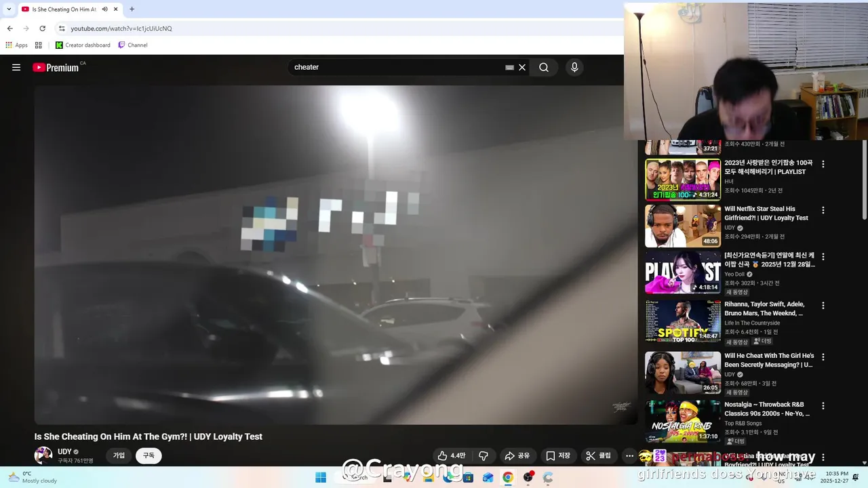Click the main video player
This screenshot has height=488, width=868.
coord(336,255)
